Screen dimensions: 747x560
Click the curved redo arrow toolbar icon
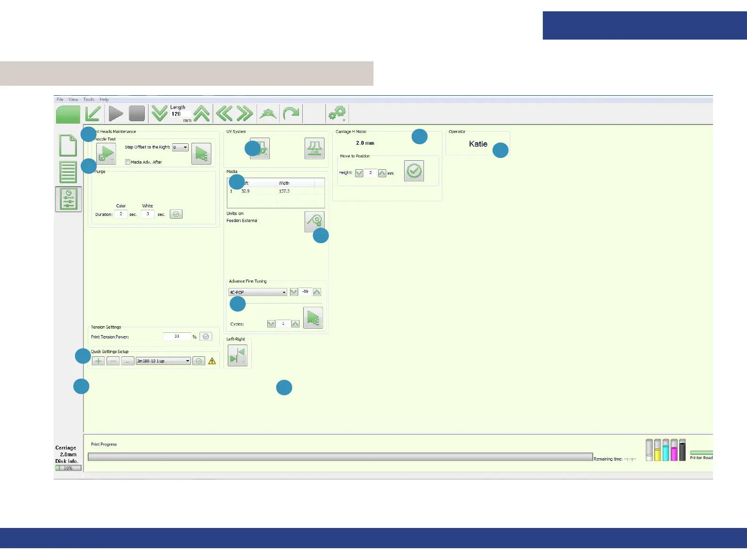[291, 114]
